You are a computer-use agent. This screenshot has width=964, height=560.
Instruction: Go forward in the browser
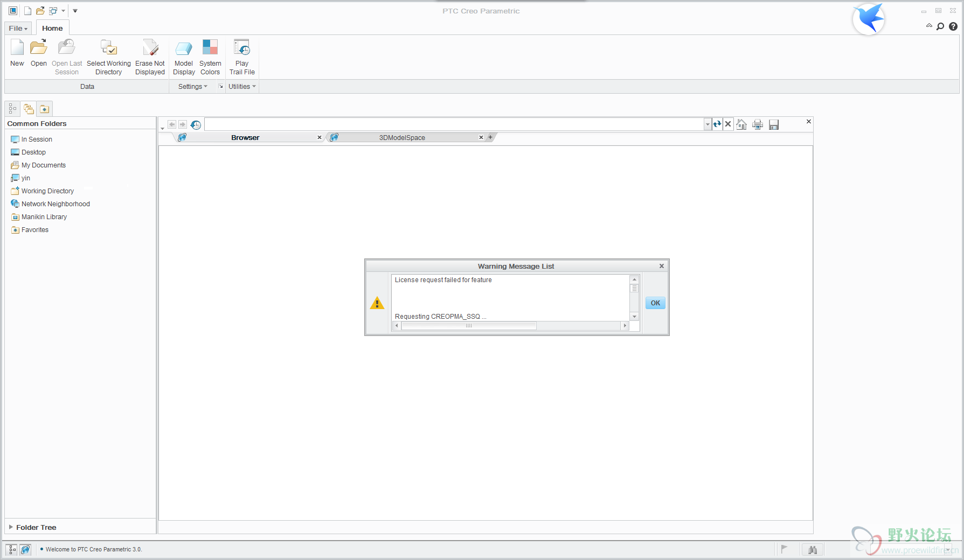[x=183, y=124]
